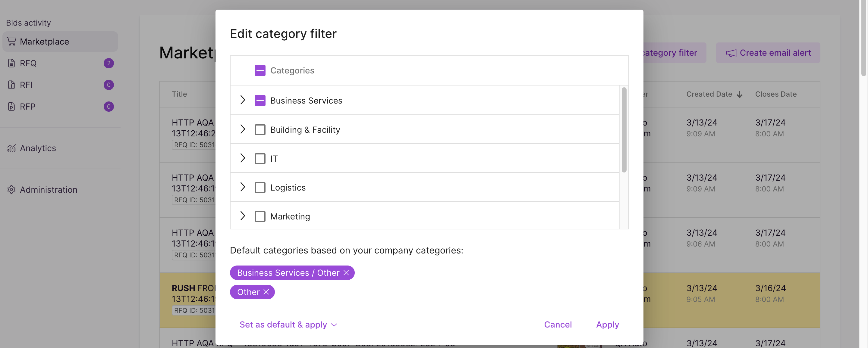Click the Analytics chart icon
This screenshot has height=348, width=868.
(x=11, y=148)
